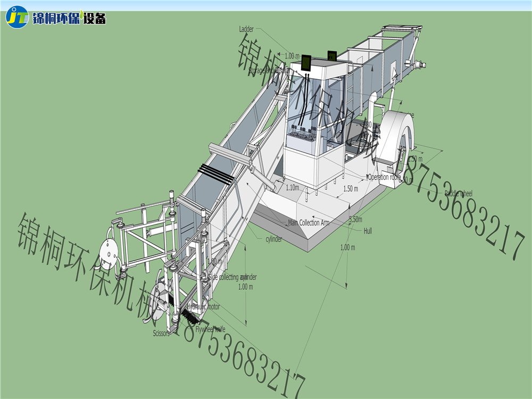
Task: Select the Hull annotation label
Action: coord(368,231)
